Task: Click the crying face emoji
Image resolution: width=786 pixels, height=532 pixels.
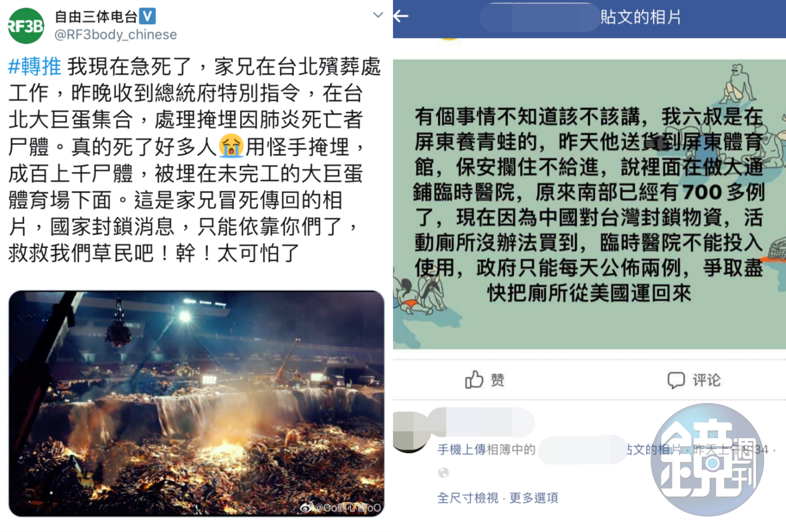Action: click(231, 145)
